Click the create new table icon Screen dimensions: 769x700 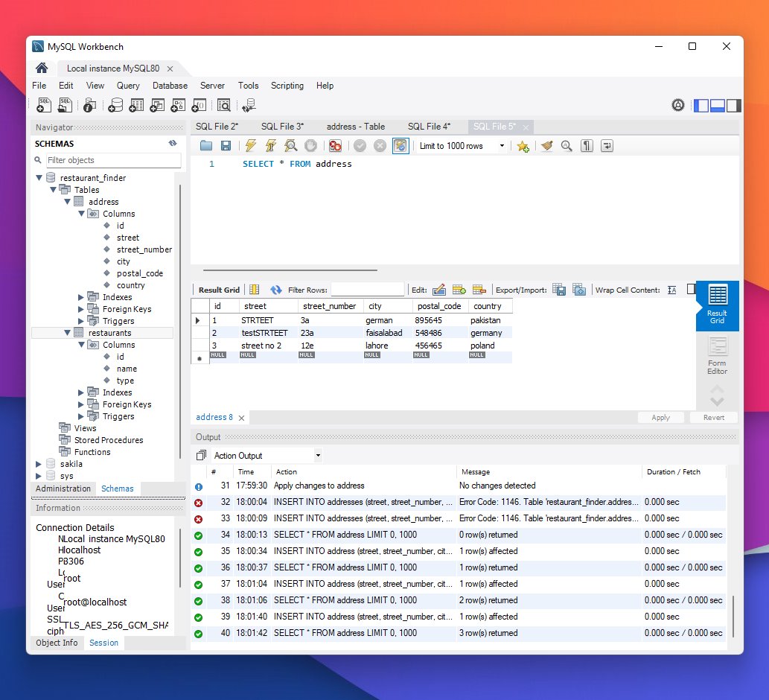click(136, 105)
